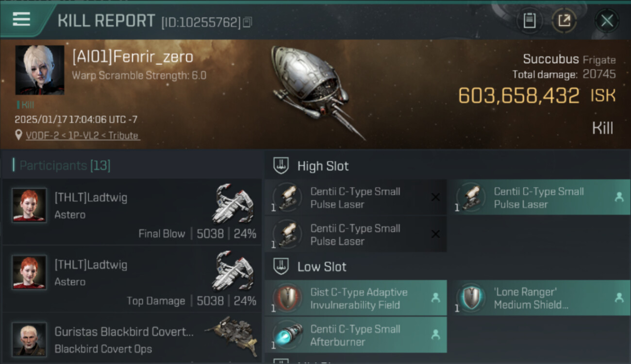
Task: Open the clipboard notes icon
Action: 529,21
